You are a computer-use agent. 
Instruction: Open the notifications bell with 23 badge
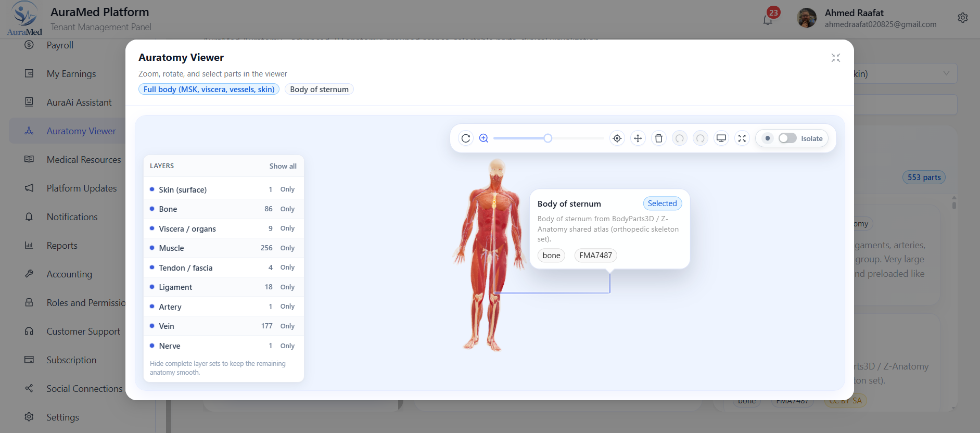pyautogui.click(x=768, y=20)
